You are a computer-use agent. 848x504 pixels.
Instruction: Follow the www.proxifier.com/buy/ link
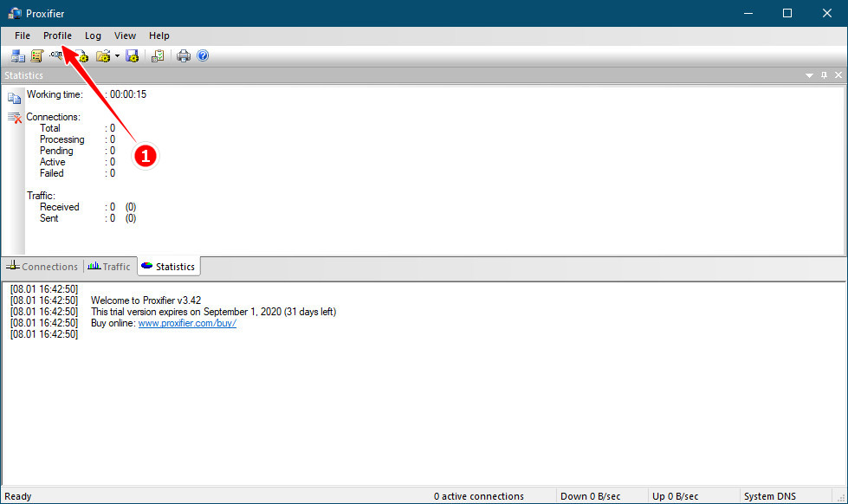tap(187, 323)
